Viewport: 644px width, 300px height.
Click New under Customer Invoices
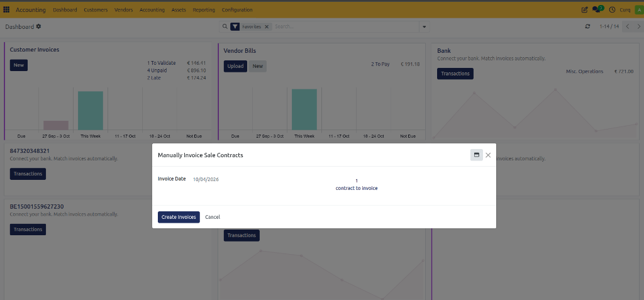(x=19, y=65)
